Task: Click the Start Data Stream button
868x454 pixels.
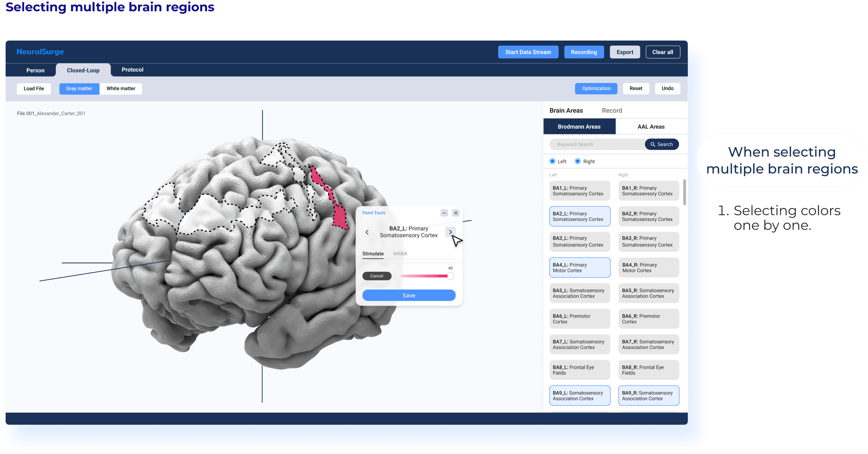Action: pyautogui.click(x=528, y=52)
